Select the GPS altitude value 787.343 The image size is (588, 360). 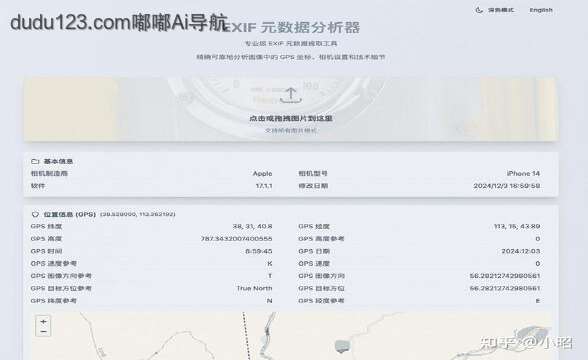pos(237,239)
